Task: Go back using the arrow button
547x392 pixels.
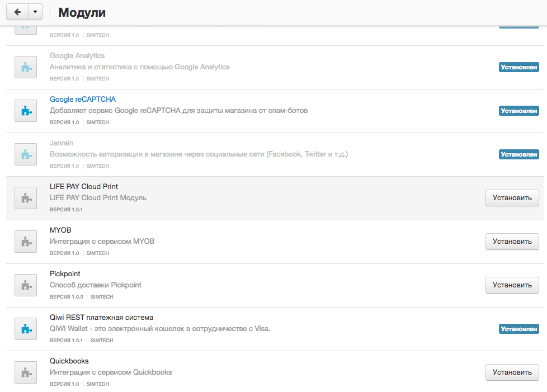Action: pyautogui.click(x=17, y=12)
